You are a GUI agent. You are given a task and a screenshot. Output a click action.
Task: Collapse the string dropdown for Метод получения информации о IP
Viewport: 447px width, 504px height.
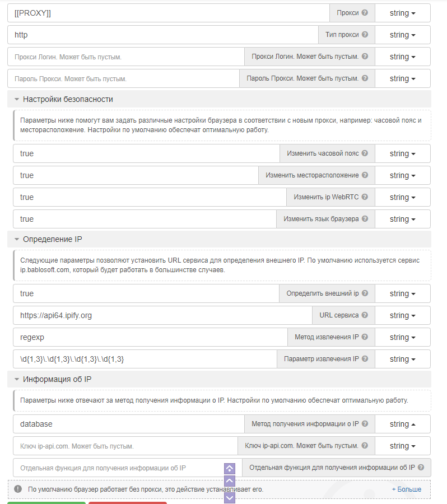tap(402, 423)
